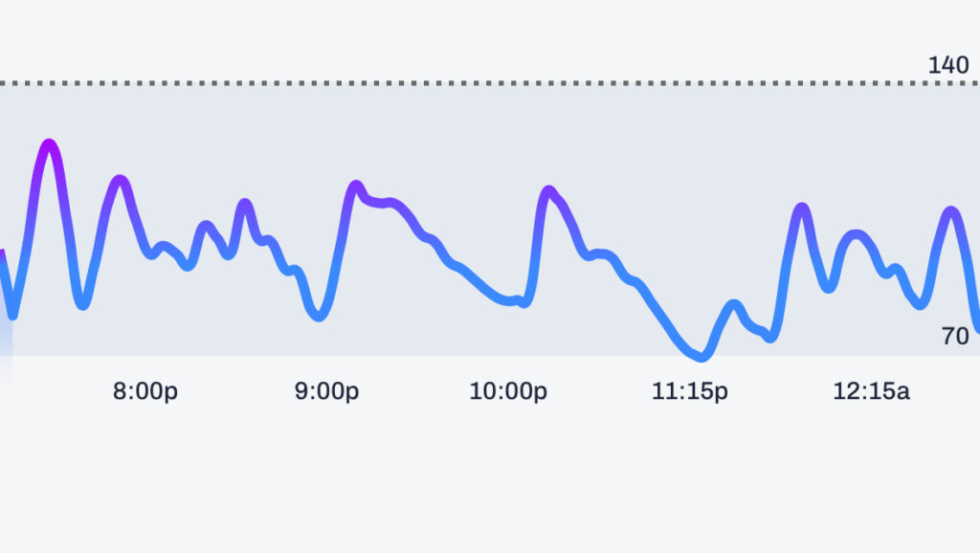980x553 pixels.
Task: Select the 9:00p time label
Action: [x=327, y=390]
